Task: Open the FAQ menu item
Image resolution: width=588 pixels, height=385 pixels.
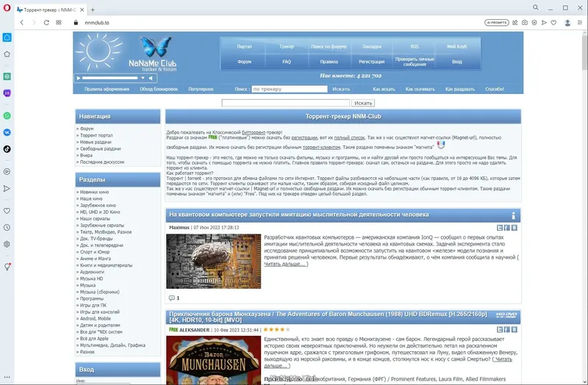Action: [287, 62]
